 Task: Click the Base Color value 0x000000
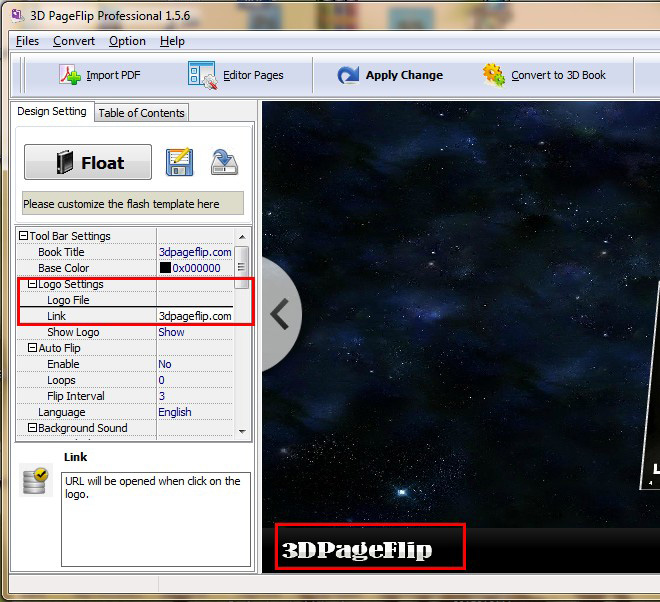click(196, 268)
